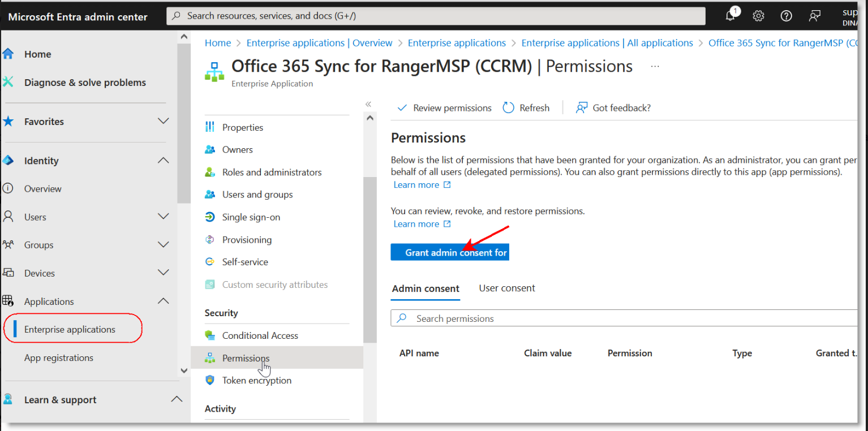868x431 pixels.
Task: Open App registrations in the sidebar
Action: pos(59,358)
